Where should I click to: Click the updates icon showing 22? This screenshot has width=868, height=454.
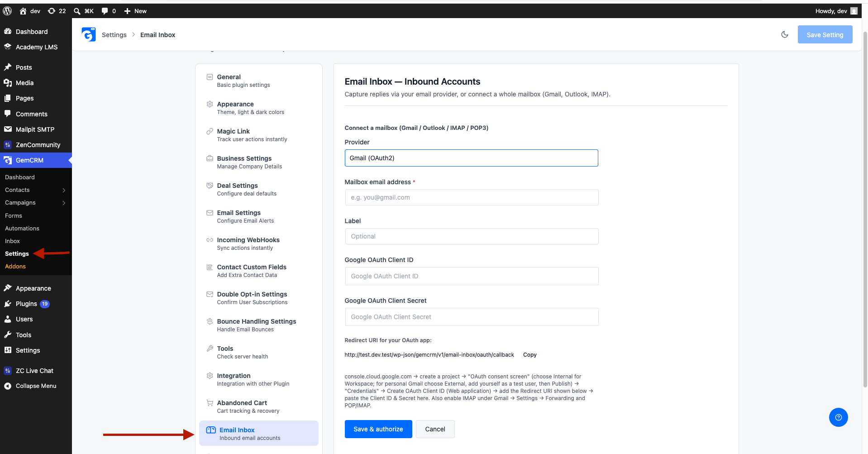tap(52, 11)
